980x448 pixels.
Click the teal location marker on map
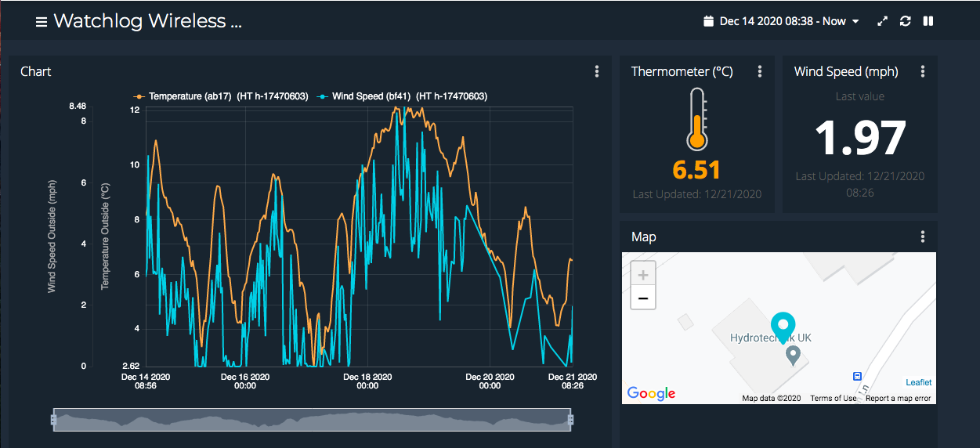tap(782, 324)
